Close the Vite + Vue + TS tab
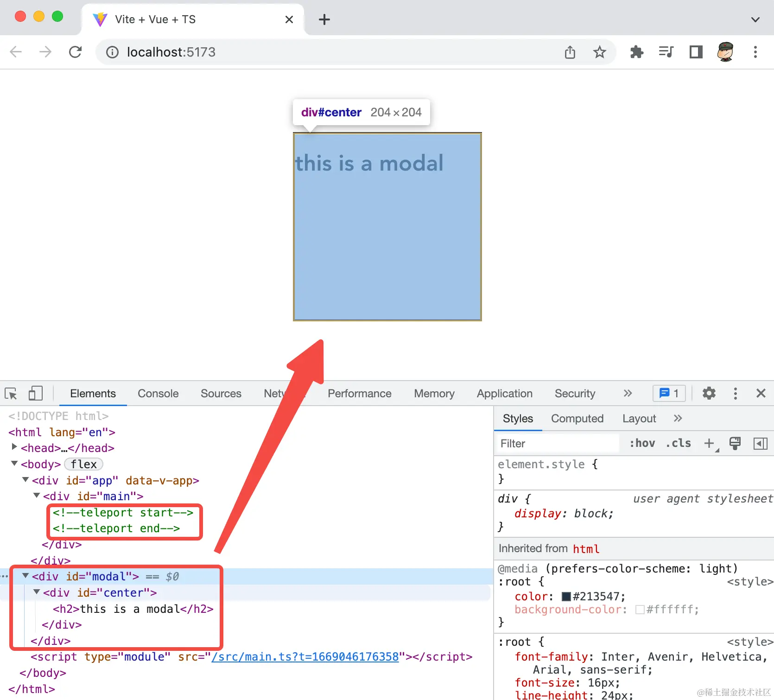The width and height of the screenshot is (774, 700). click(x=289, y=19)
